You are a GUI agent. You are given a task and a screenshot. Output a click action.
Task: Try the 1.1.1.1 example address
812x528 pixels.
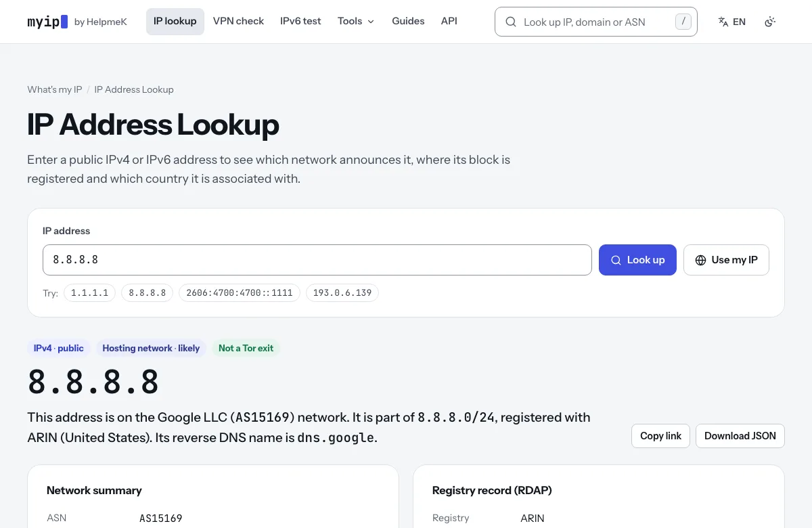click(90, 293)
